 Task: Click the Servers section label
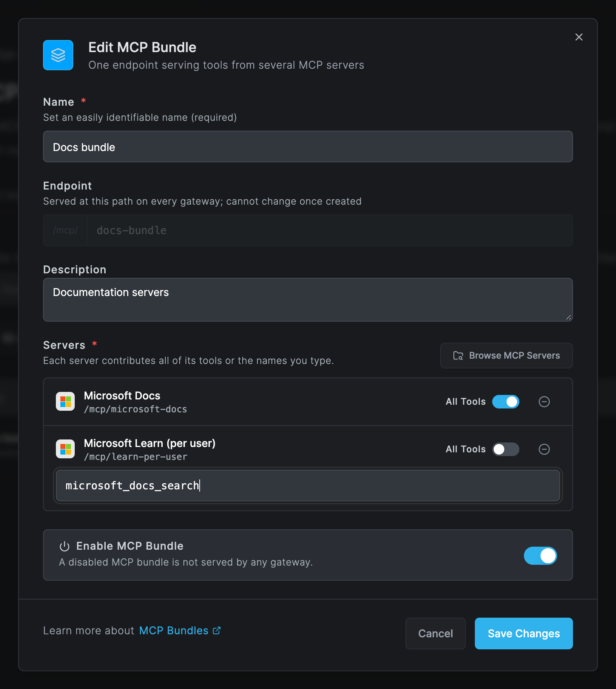(64, 345)
